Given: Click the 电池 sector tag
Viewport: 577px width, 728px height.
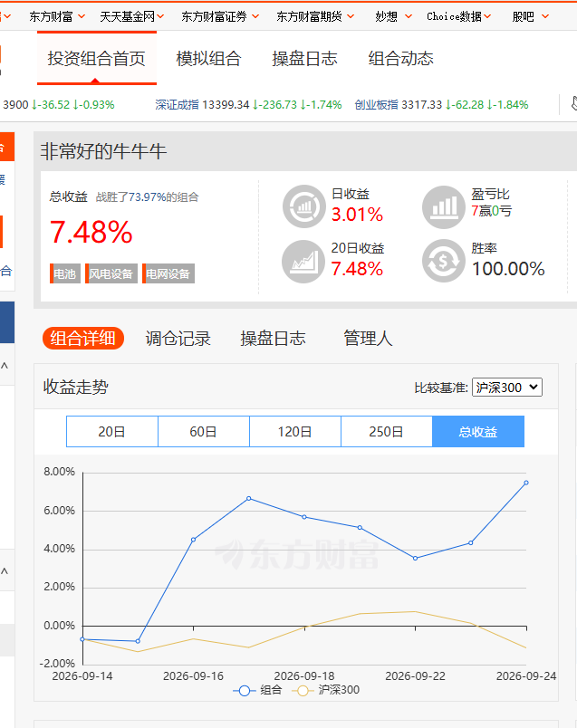Looking at the screenshot, I should click(x=65, y=274).
